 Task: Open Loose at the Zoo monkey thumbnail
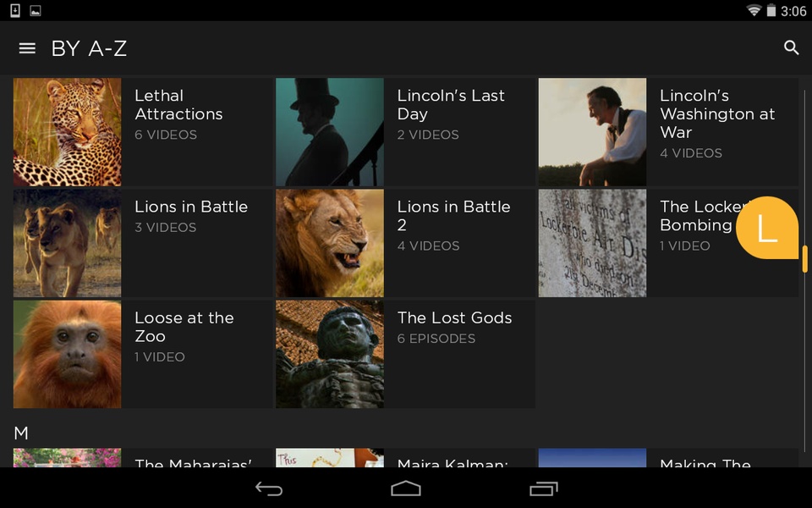click(x=68, y=354)
